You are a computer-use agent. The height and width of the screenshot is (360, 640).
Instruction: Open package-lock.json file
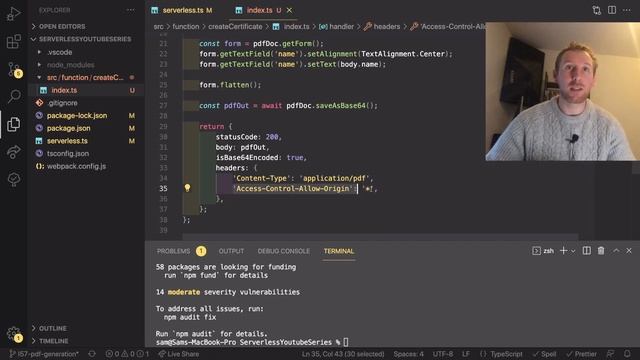pyautogui.click(x=77, y=116)
